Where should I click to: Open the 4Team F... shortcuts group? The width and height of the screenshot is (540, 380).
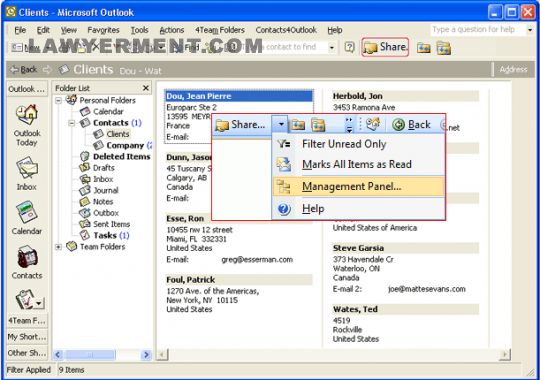point(27,320)
